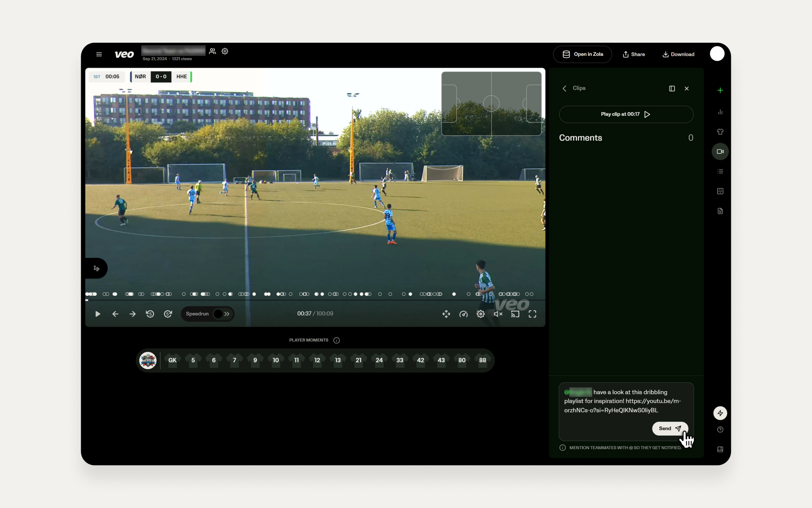This screenshot has width=812, height=508.
Task: Open the document notes sidebar icon
Action: tap(720, 211)
